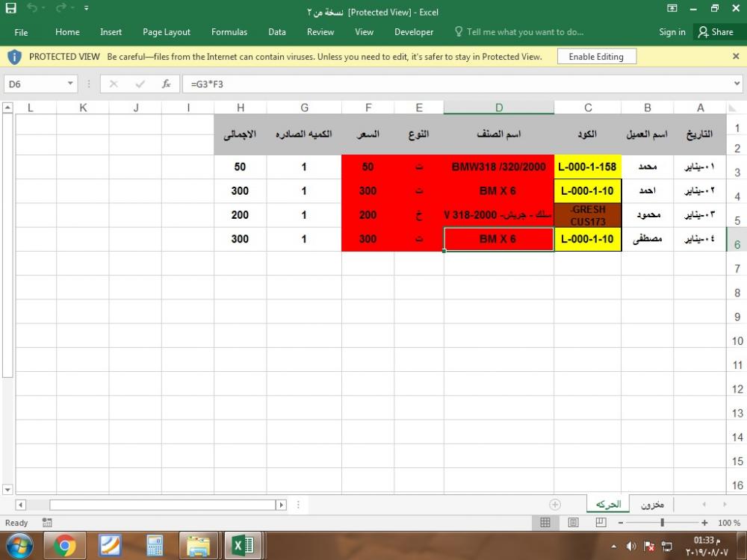Click the sheet tab scroll right arrow
Screen dimensions: 747x560
tap(725, 504)
